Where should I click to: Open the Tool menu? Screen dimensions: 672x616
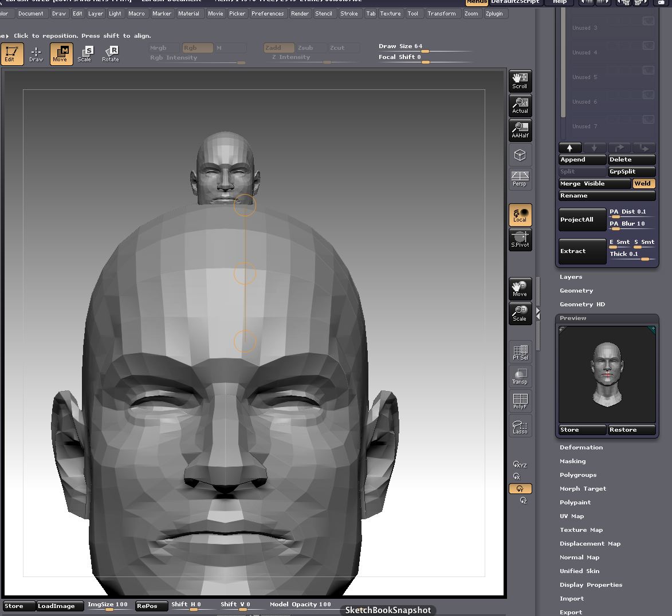pyautogui.click(x=414, y=13)
